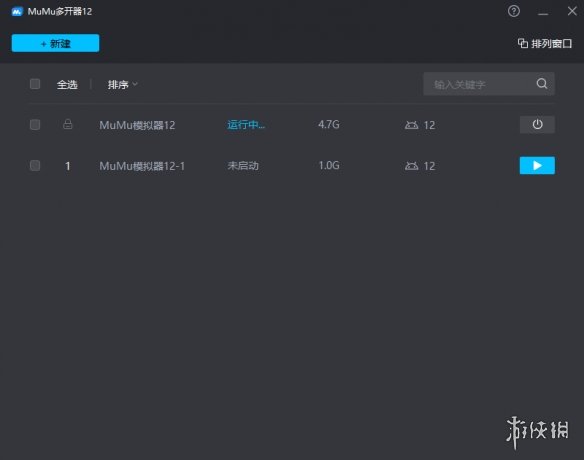Select the MuMu模拟器12 name text
The width and height of the screenshot is (584, 460).
point(137,125)
